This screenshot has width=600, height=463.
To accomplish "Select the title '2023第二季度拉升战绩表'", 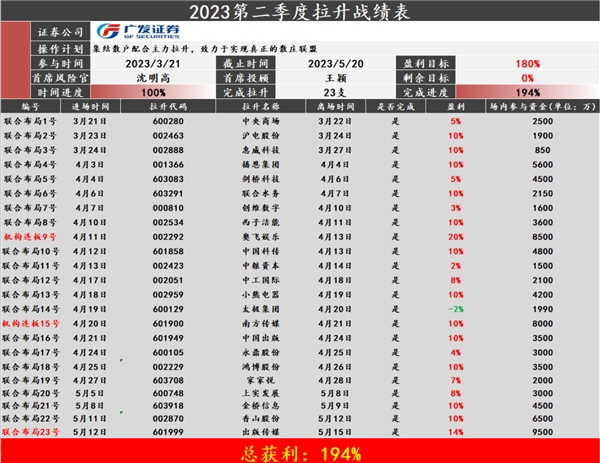I will (x=300, y=12).
